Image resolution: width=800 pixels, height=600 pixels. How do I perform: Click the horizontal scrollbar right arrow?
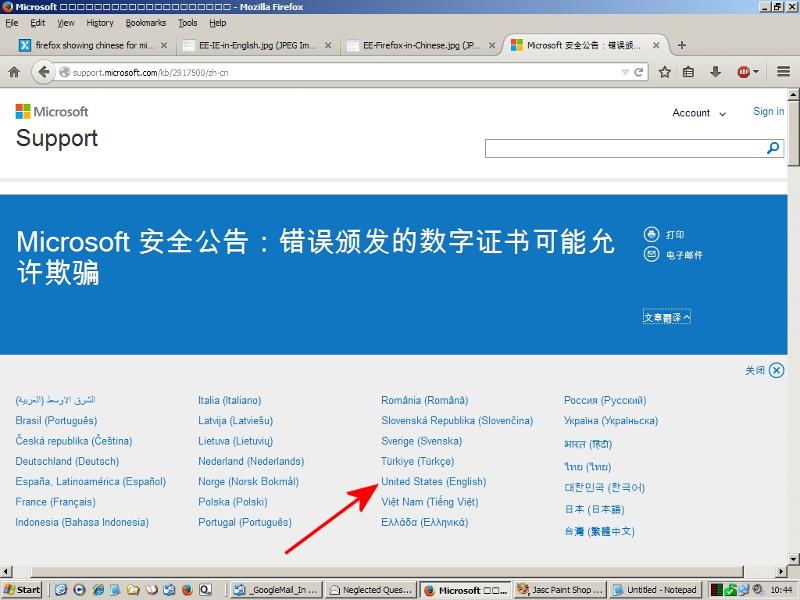point(782,571)
